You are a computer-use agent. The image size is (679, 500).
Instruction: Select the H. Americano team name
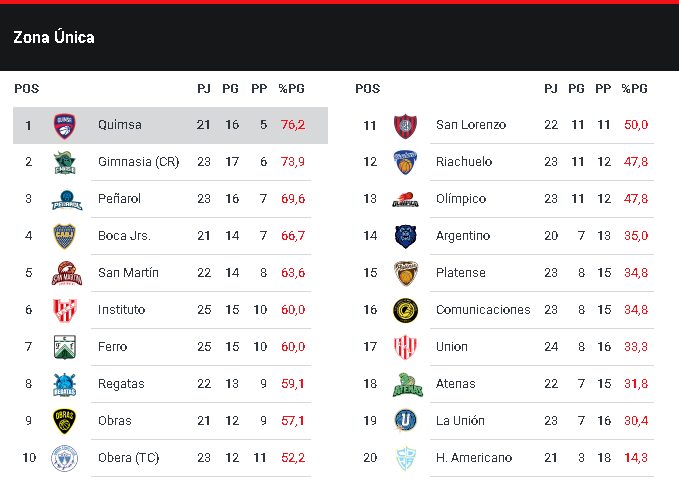coord(474,458)
